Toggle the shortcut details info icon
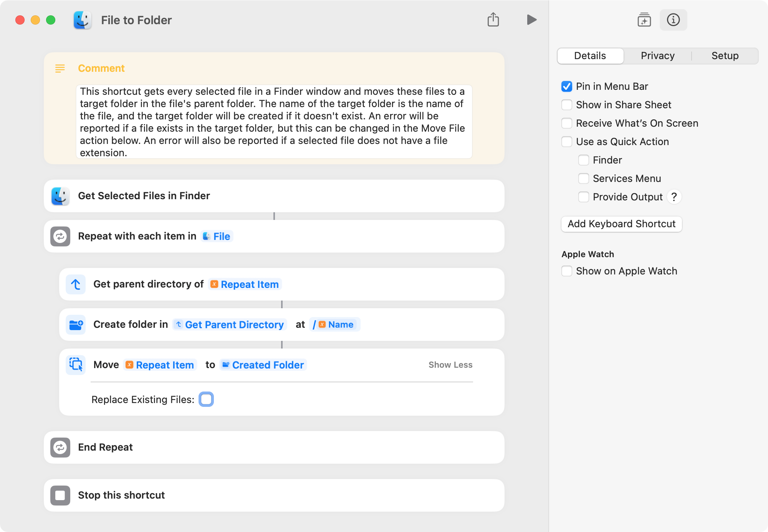This screenshot has height=532, width=768. click(673, 20)
